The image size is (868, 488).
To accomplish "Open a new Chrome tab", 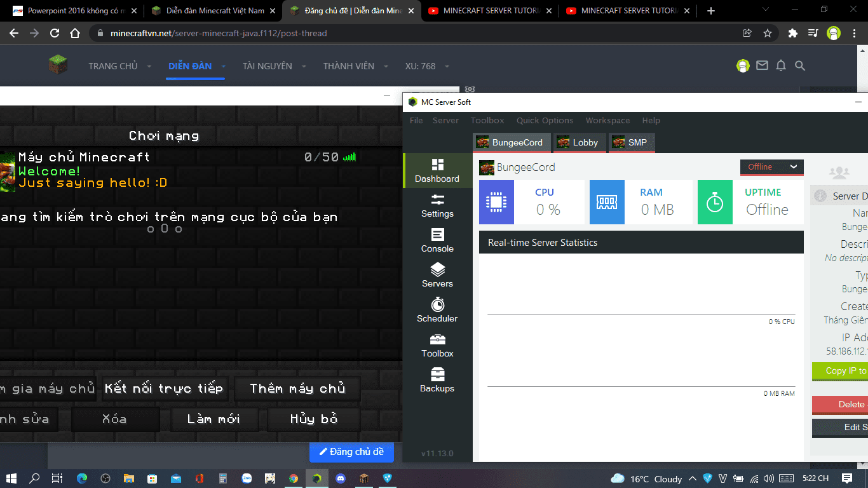I will (711, 11).
